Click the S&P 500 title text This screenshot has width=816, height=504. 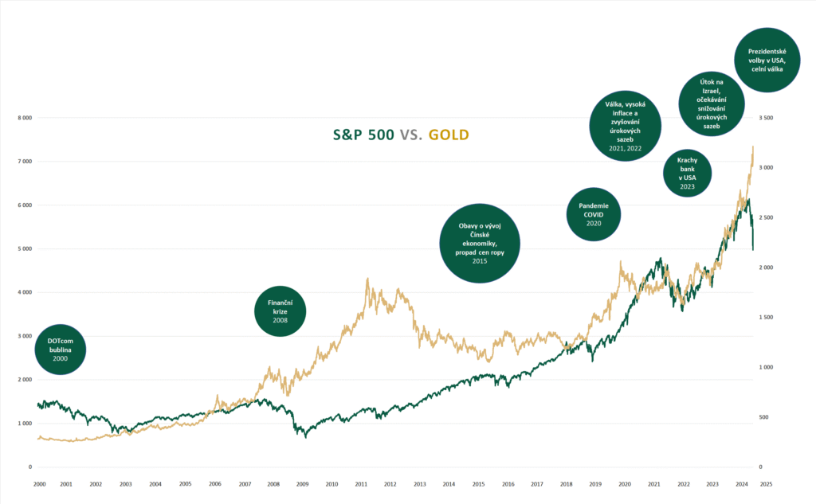(x=363, y=135)
